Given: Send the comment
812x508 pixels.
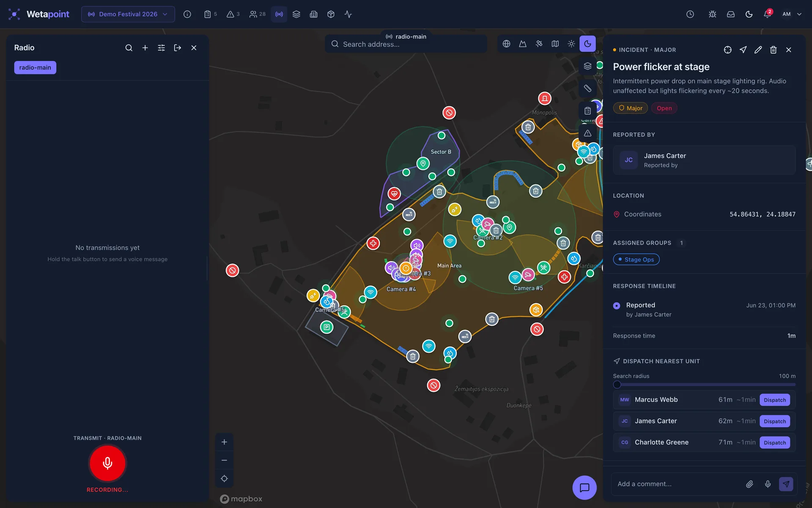Looking at the screenshot, I should coord(786,484).
